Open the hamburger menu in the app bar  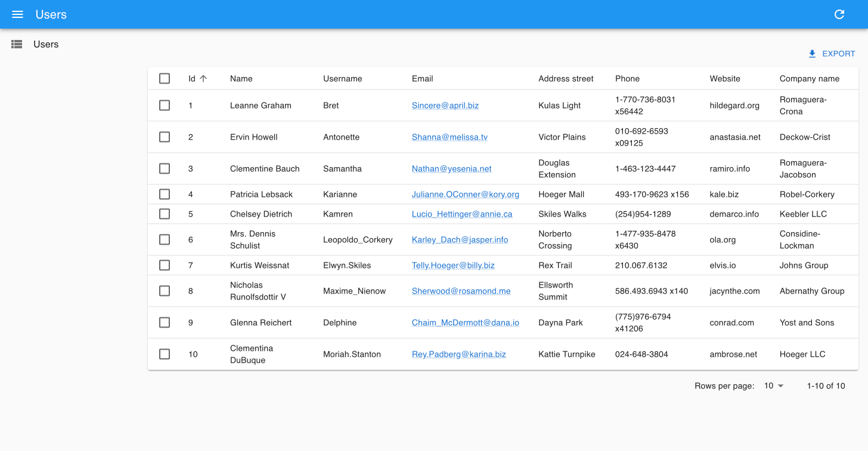(17, 14)
